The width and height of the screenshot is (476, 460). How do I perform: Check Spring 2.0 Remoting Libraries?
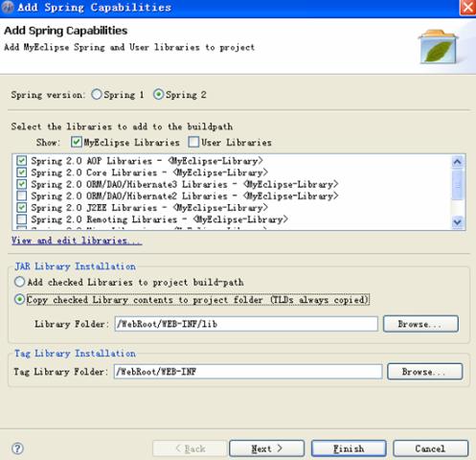pos(21,219)
